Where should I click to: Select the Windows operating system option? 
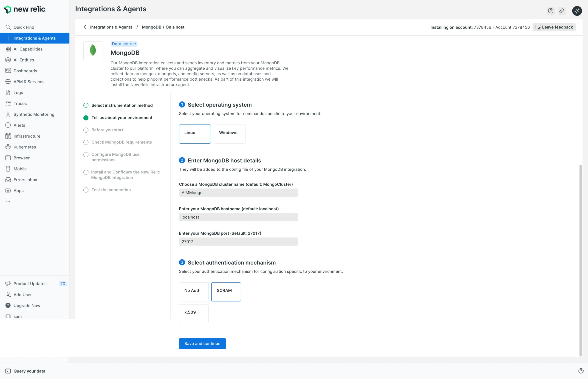click(229, 134)
